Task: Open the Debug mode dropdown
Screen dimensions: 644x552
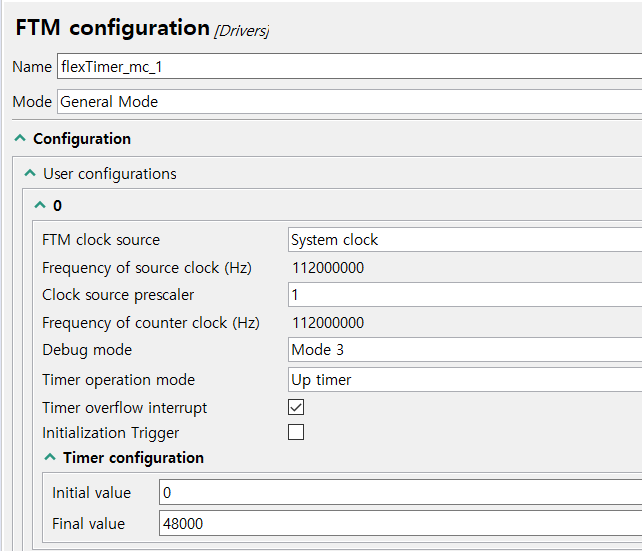Action: tap(465, 350)
